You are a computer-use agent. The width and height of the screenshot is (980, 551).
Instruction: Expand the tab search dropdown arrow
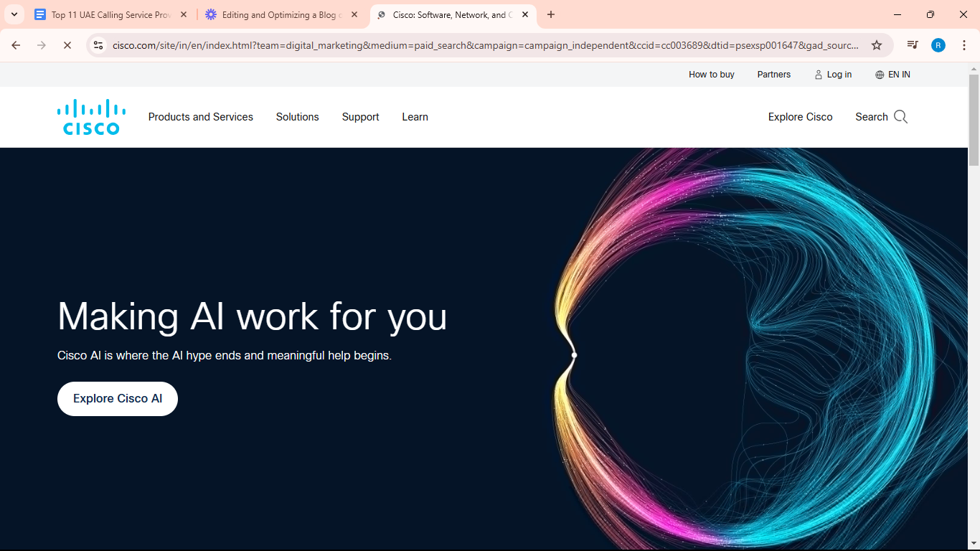point(14,14)
